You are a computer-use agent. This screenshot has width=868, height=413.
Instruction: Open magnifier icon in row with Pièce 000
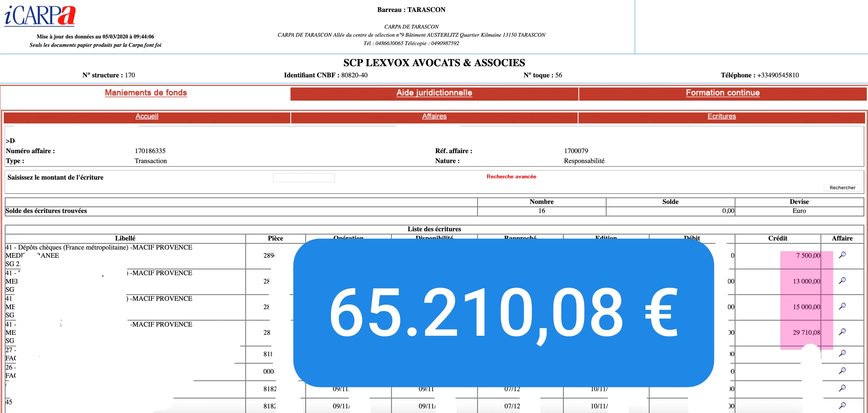coord(842,371)
